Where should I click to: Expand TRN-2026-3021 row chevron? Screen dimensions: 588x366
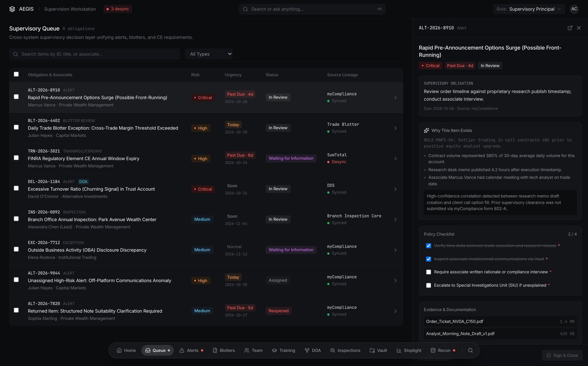[x=395, y=159]
